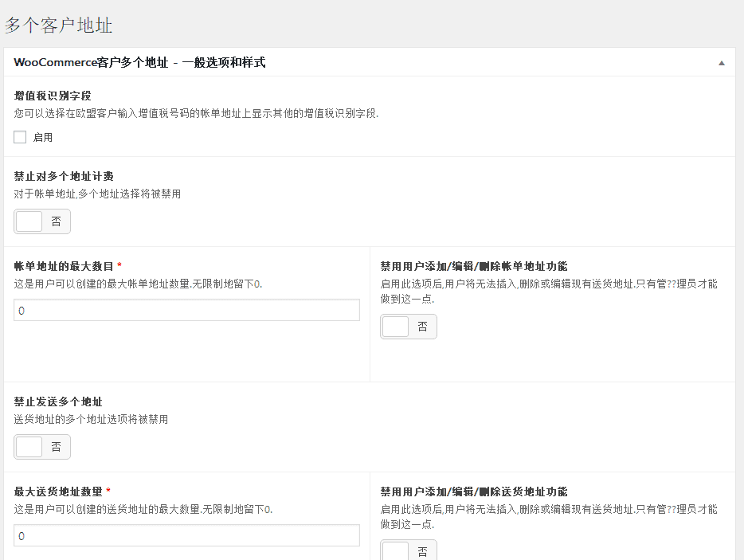Select the 禁止对多个地址计费 heading
Image resolution: width=744 pixels, height=560 pixels.
64,177
